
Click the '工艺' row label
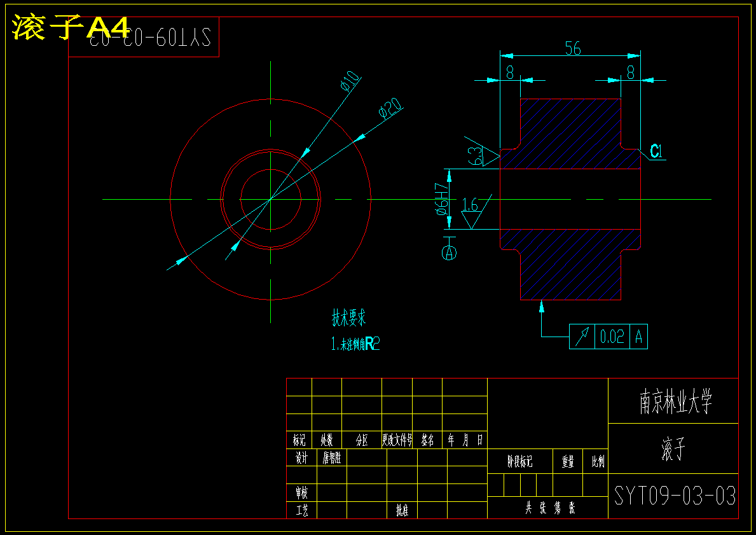click(301, 510)
